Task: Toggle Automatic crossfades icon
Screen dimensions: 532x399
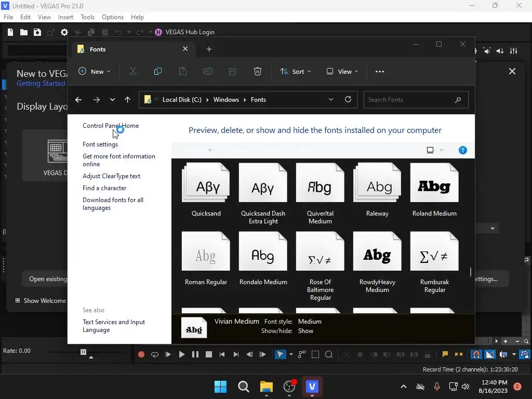Action: pyautogui.click(x=490, y=354)
